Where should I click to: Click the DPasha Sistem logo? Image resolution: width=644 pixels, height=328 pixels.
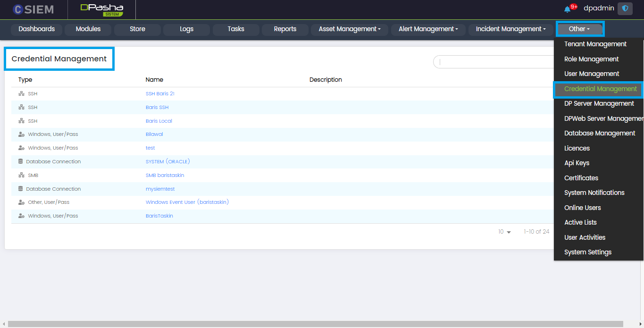pos(101,10)
